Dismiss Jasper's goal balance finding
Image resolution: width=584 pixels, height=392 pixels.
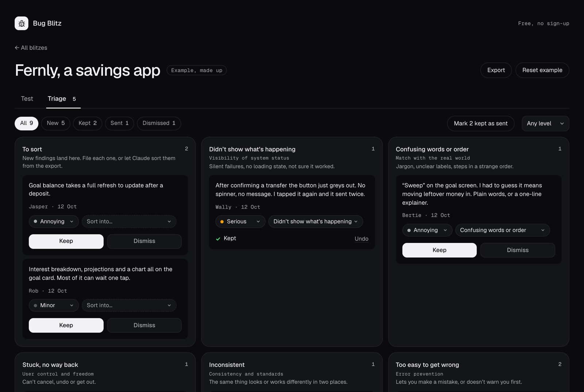click(x=144, y=241)
